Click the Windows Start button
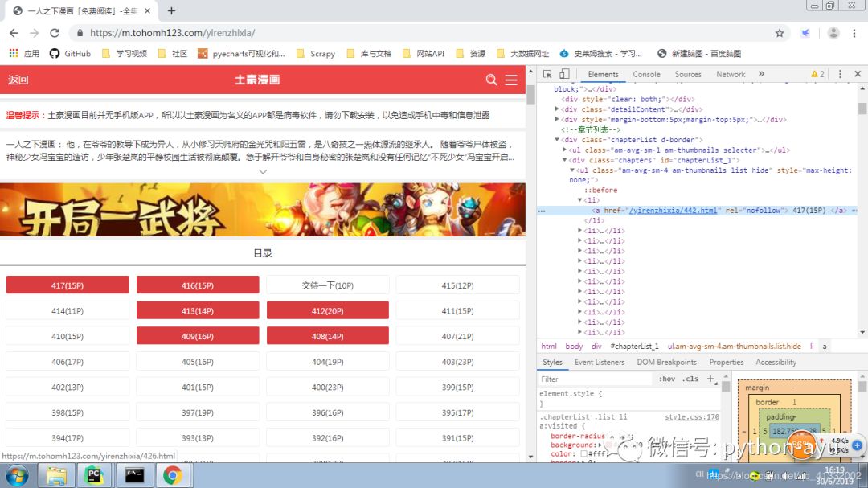The image size is (868, 488). tap(17, 476)
